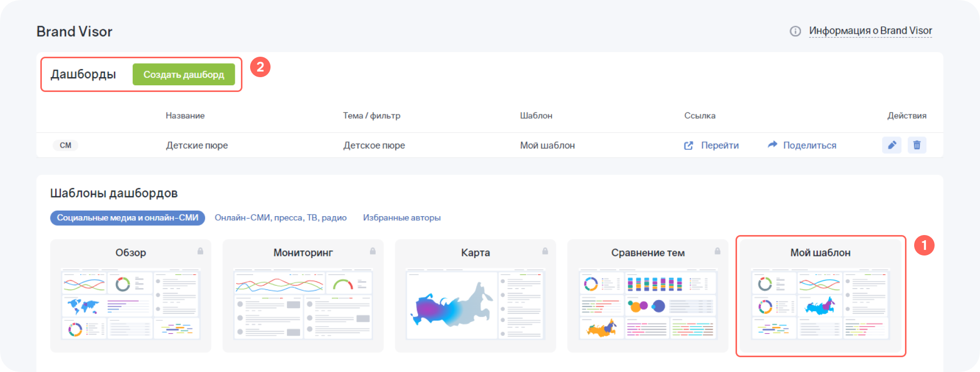The image size is (980, 372).
Task: Open the Мониторинг template thumbnail
Action: (x=303, y=304)
